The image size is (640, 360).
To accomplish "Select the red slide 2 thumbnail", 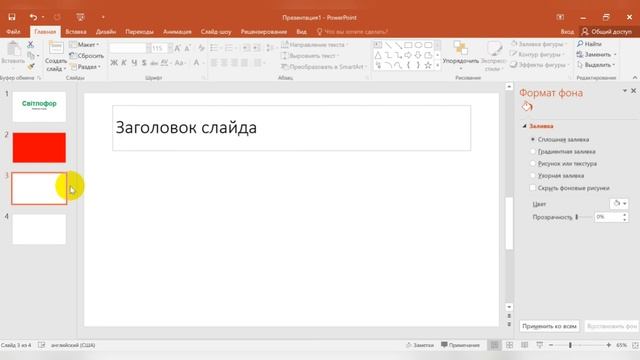I will coord(39,147).
